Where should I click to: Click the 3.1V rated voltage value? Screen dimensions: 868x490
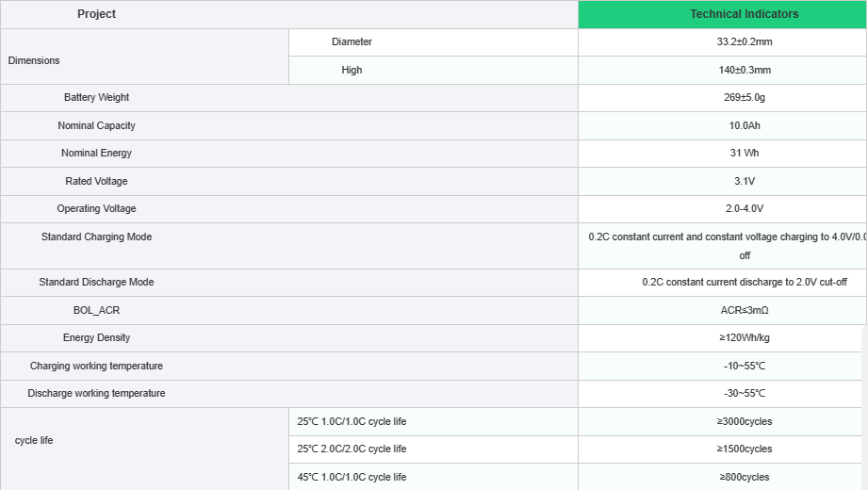pyautogui.click(x=744, y=181)
